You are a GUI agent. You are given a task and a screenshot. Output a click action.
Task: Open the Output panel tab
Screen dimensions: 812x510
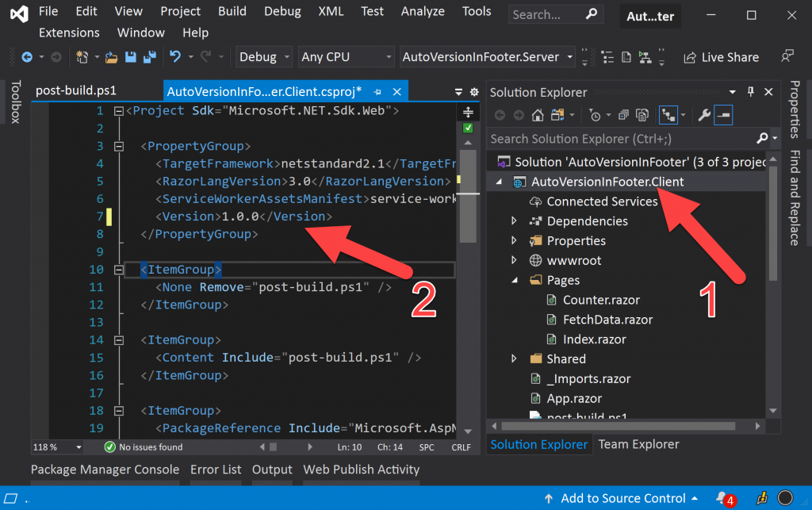[x=272, y=470]
